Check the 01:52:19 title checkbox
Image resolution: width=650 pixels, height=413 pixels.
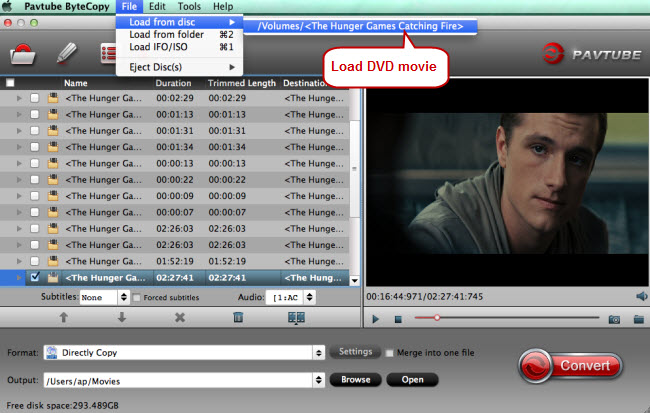click(x=34, y=261)
